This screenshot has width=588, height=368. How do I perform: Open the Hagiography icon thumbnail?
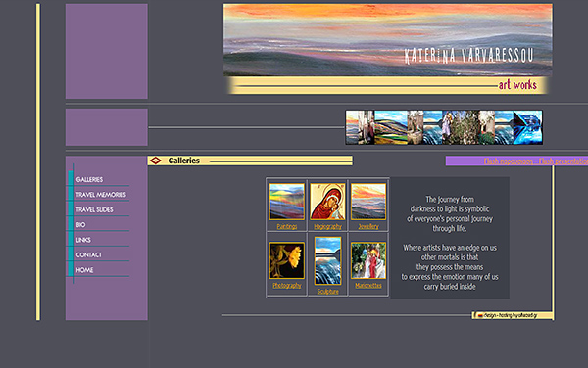pyautogui.click(x=327, y=202)
